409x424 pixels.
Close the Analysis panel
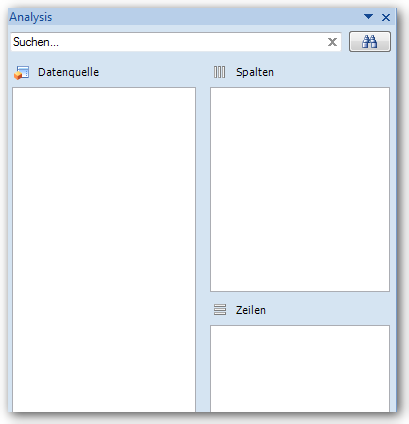386,17
